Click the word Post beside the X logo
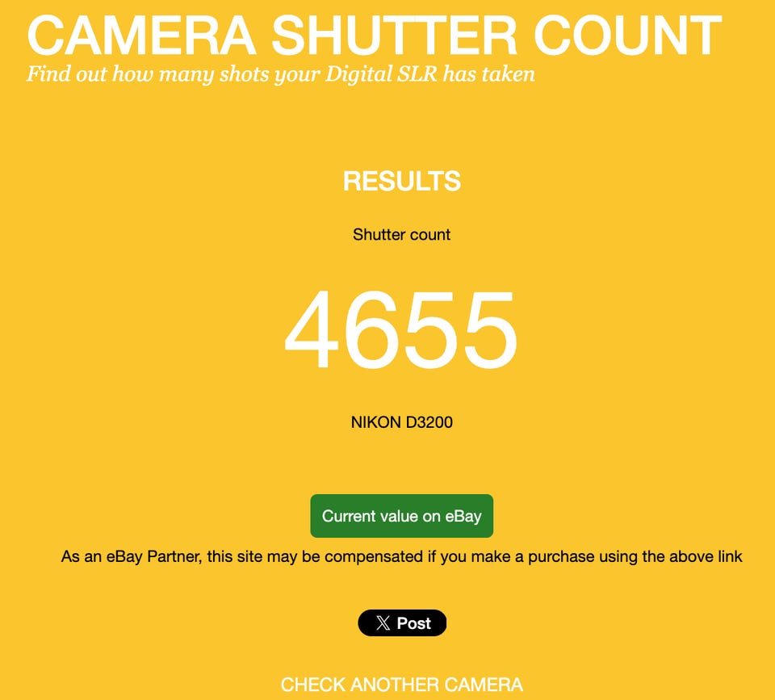This screenshot has width=775, height=700. (x=413, y=622)
